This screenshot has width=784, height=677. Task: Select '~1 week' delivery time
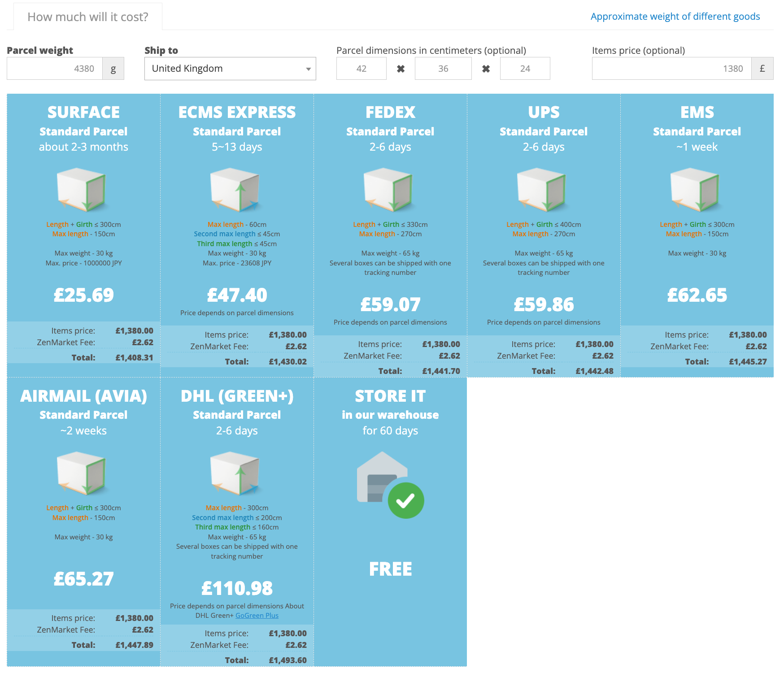click(697, 147)
